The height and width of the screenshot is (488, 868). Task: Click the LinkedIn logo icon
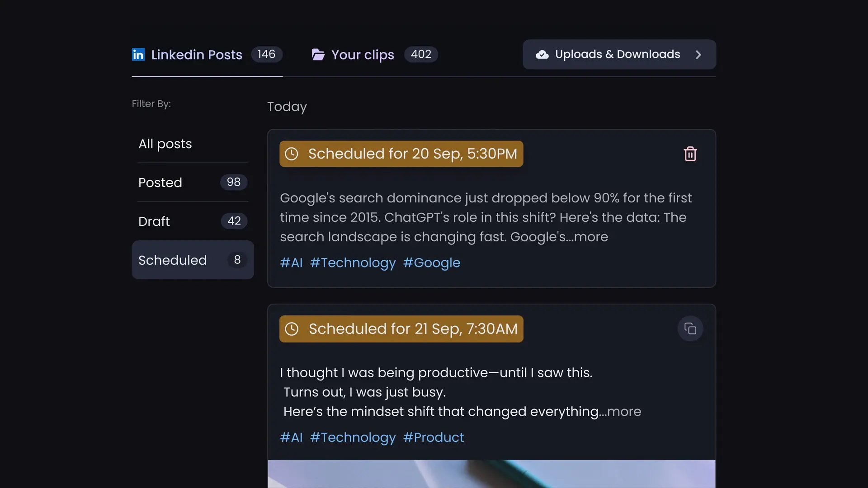pos(138,54)
